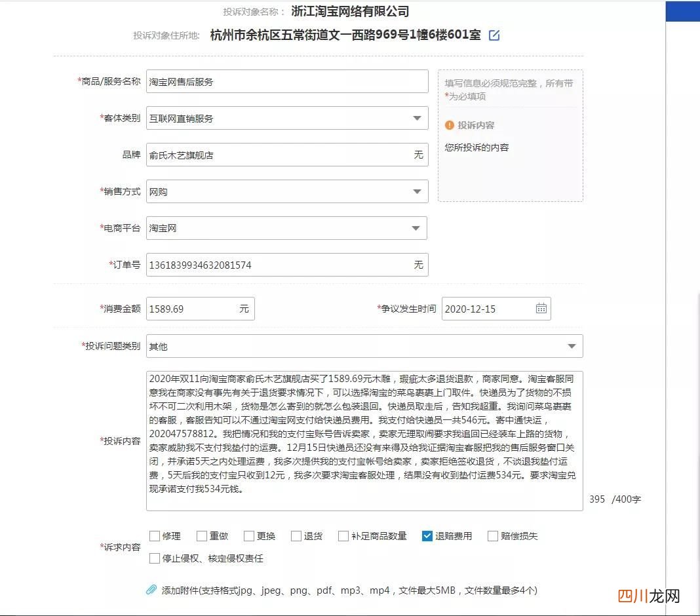The width and height of the screenshot is (700, 616).
Task: Click the 添加附件 link text
Action: tap(349, 590)
